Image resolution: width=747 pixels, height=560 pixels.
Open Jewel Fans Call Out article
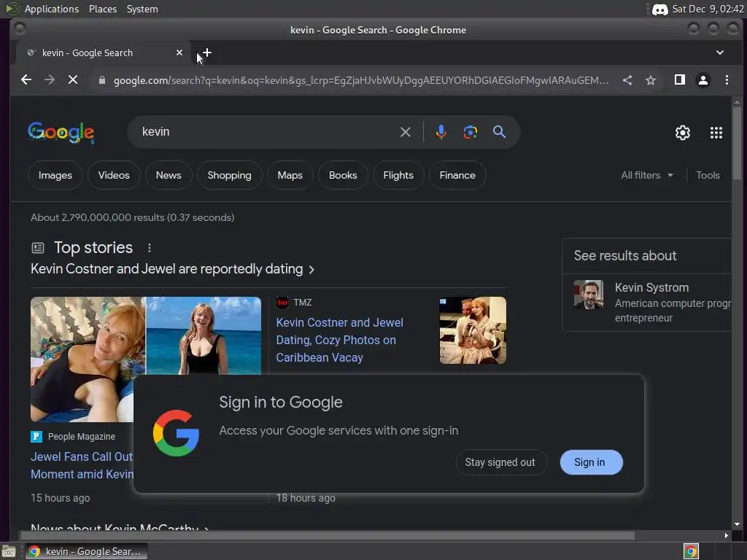[x=82, y=465]
